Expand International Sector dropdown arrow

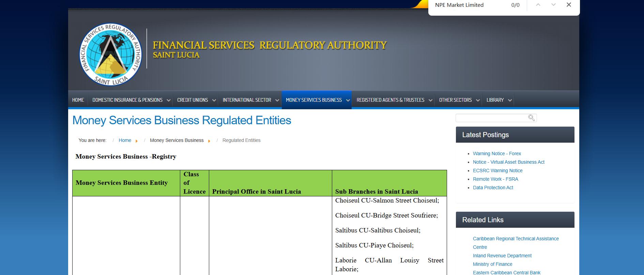click(277, 100)
